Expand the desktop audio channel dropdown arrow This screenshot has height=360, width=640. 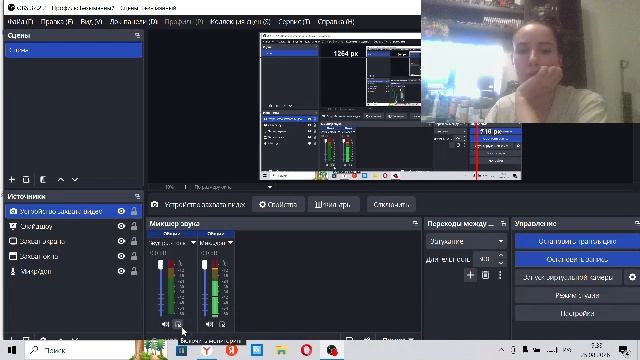(x=193, y=242)
